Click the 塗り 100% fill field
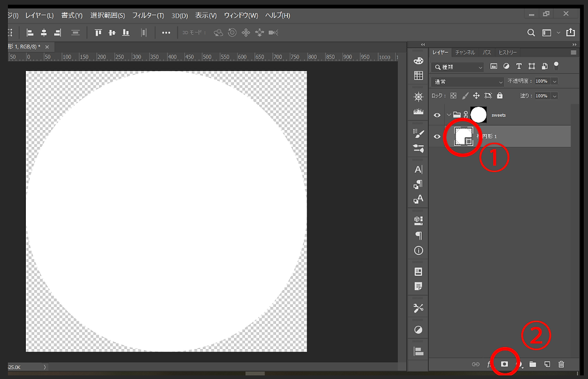This screenshot has width=588, height=379. (542, 96)
